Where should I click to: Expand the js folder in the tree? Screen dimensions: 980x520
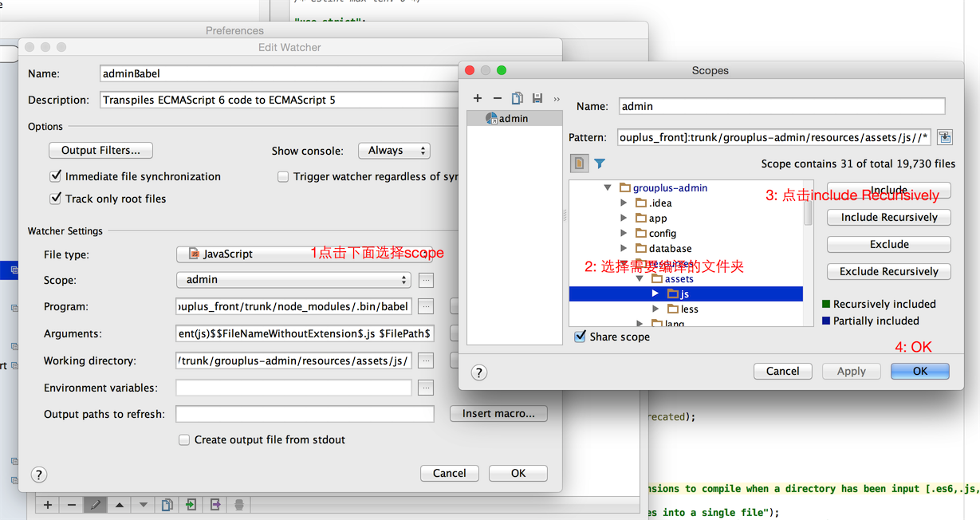click(655, 294)
